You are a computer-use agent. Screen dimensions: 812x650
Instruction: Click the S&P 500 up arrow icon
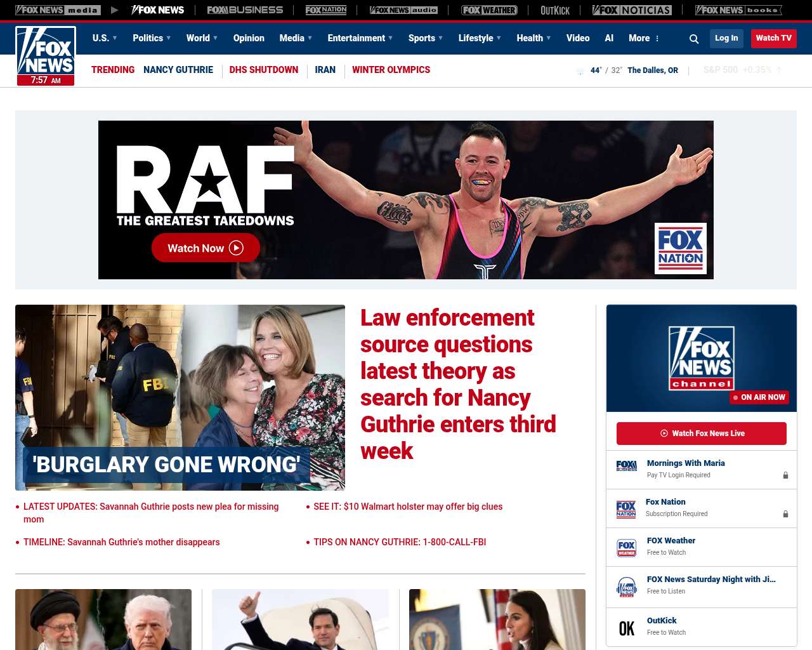coord(779,70)
